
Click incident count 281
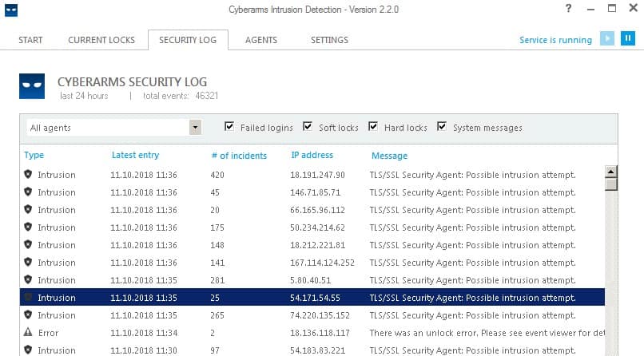point(217,280)
